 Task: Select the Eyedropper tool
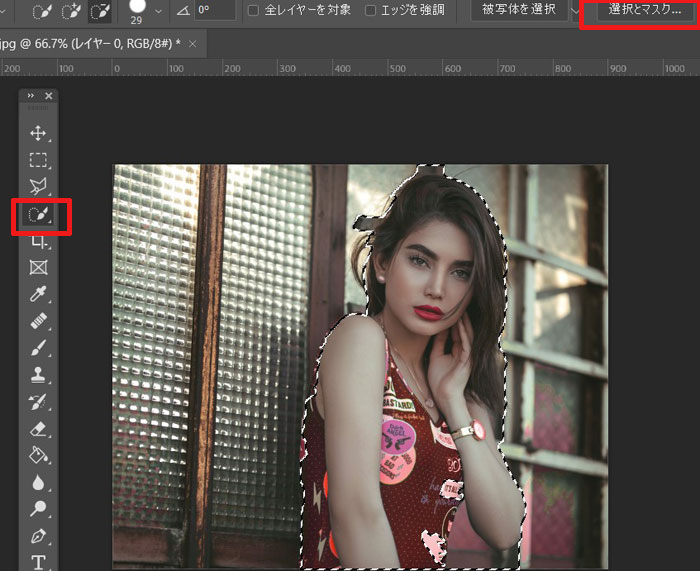[x=38, y=295]
